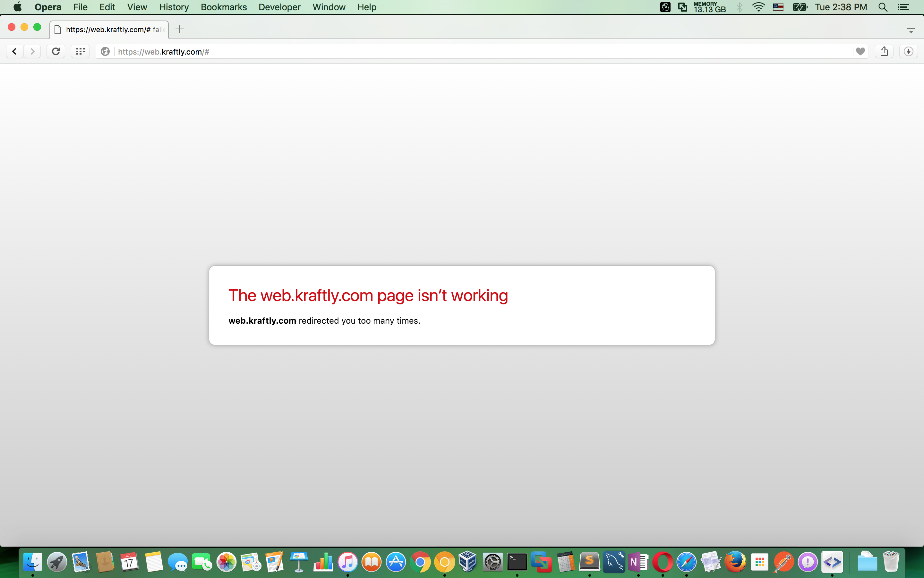Open the Developer menu
The image size is (924, 578).
coord(279,7)
